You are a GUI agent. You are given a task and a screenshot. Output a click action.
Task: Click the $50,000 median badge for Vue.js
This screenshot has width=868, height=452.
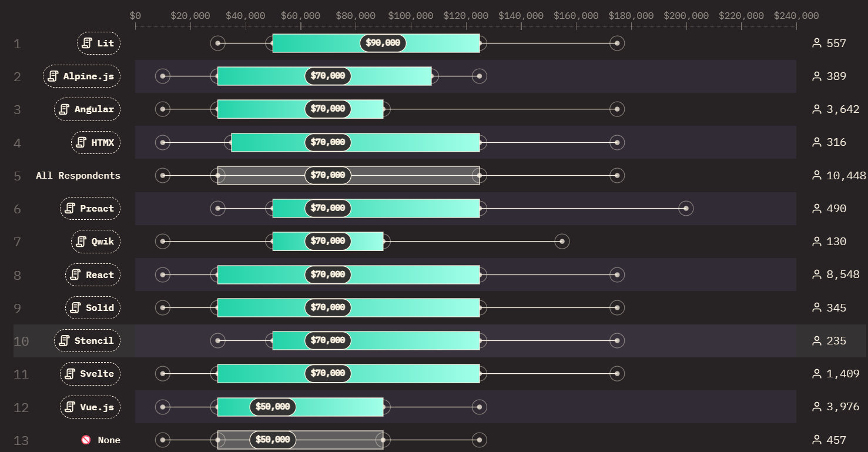[x=273, y=407]
